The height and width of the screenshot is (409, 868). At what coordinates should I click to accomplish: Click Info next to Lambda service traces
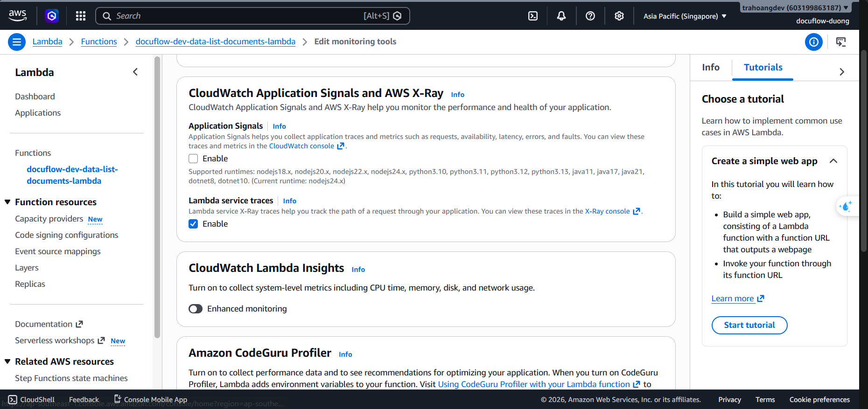tap(289, 201)
